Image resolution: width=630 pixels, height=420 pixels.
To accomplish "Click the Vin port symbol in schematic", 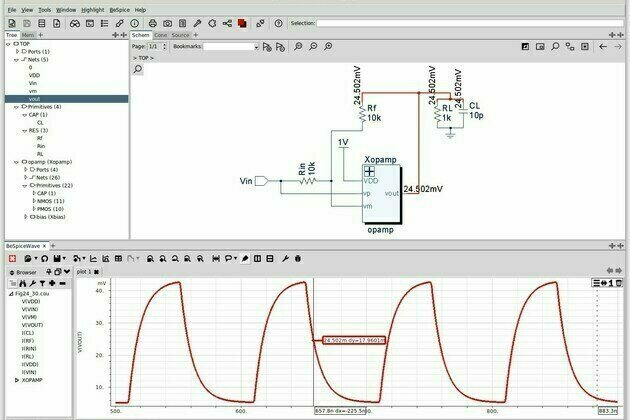I will click(261, 181).
